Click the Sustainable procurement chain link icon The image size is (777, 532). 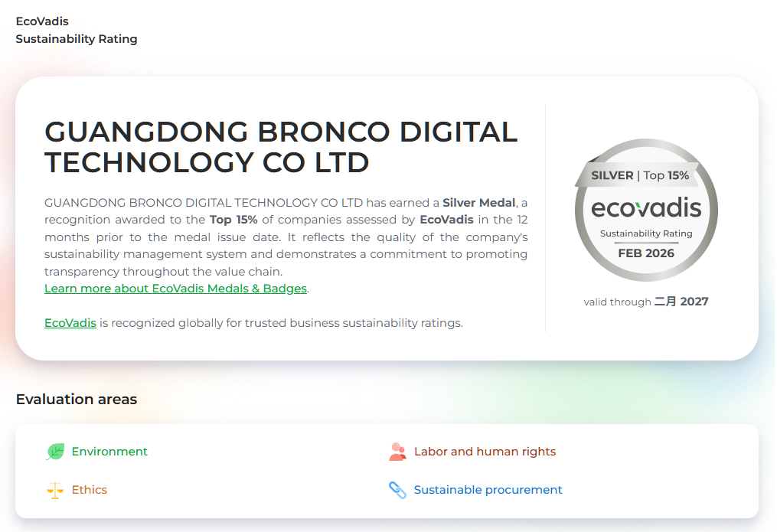tap(397, 490)
